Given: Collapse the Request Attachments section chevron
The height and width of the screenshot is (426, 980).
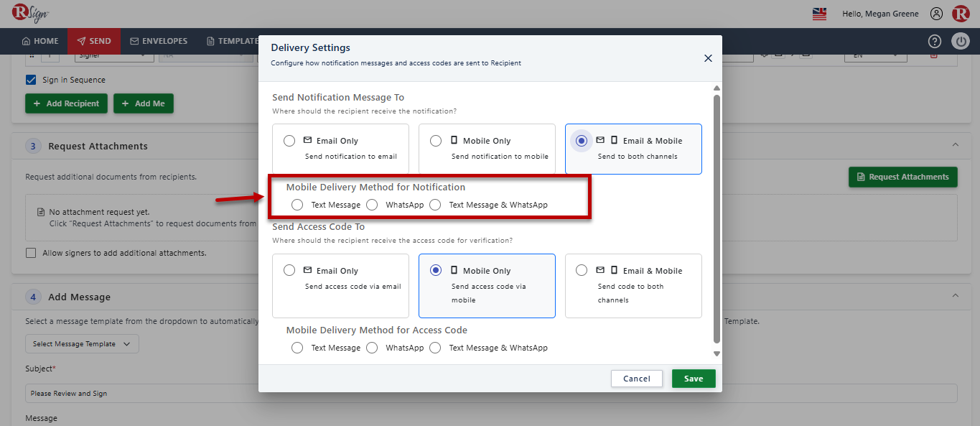Looking at the screenshot, I should [x=955, y=145].
